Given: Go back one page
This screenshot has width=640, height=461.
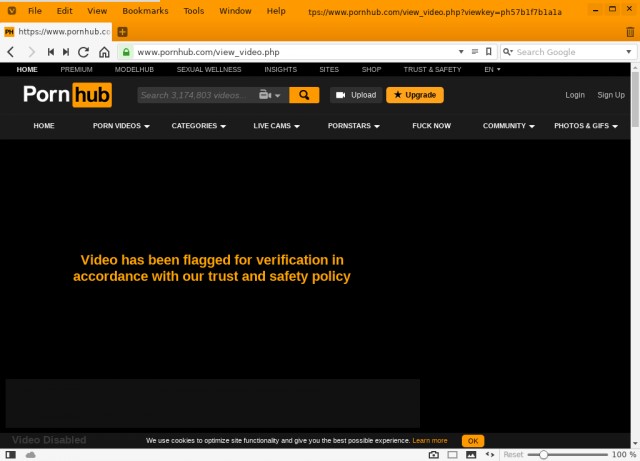Looking at the screenshot, I should pyautogui.click(x=11, y=52).
